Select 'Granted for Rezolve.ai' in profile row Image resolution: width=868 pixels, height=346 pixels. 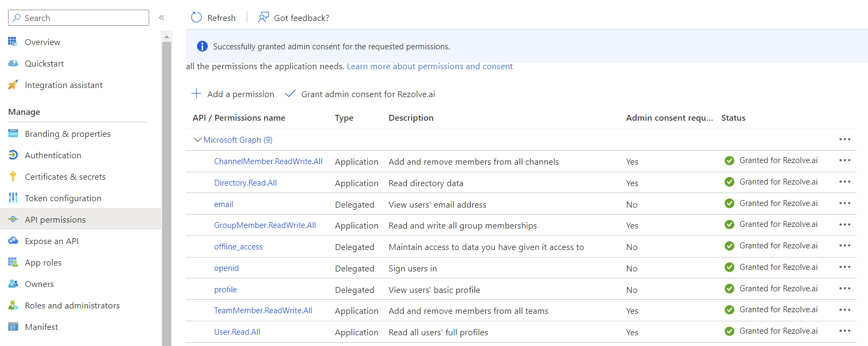(778, 289)
